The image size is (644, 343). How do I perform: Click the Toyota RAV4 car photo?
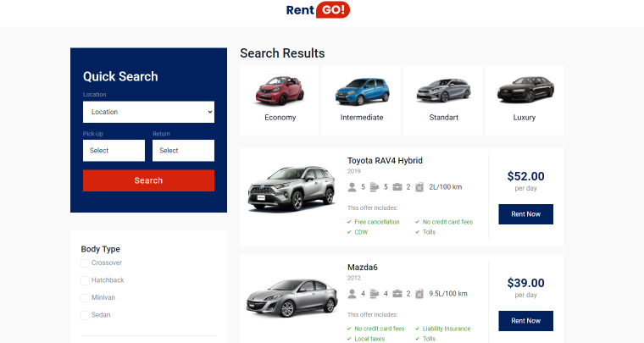point(291,189)
